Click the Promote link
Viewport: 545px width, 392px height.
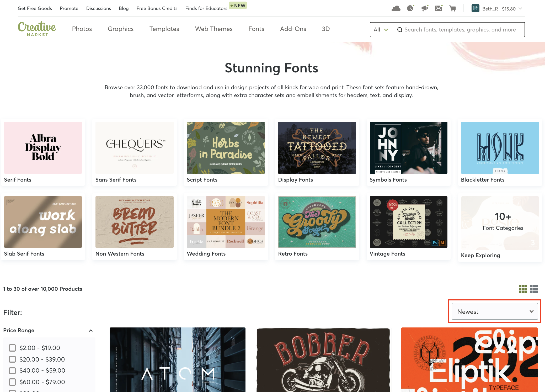(69, 8)
